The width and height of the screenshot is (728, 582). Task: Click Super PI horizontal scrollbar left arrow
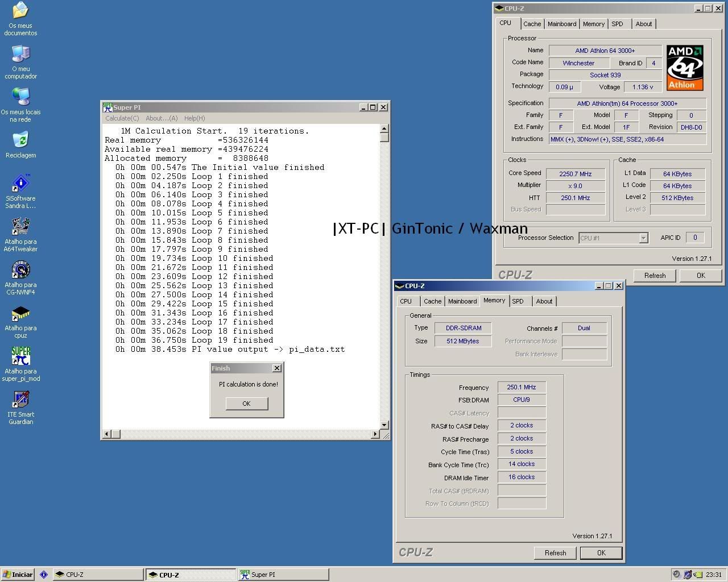[106, 434]
